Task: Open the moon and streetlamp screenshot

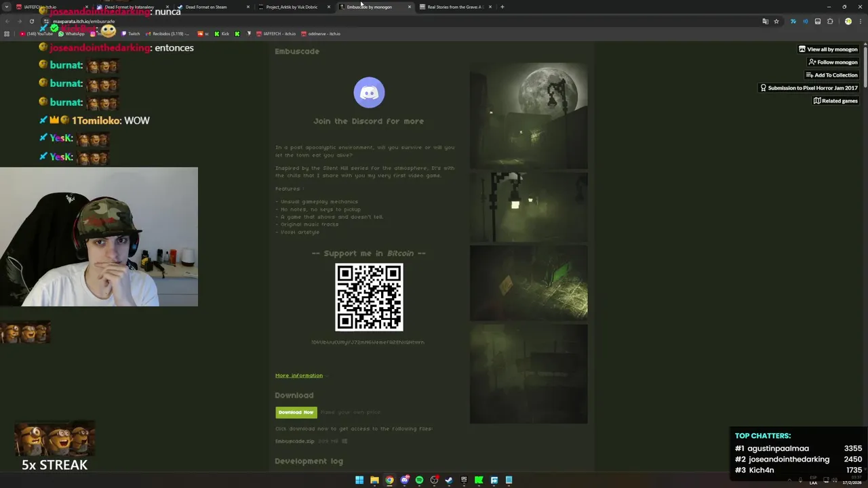Action: pos(528,116)
